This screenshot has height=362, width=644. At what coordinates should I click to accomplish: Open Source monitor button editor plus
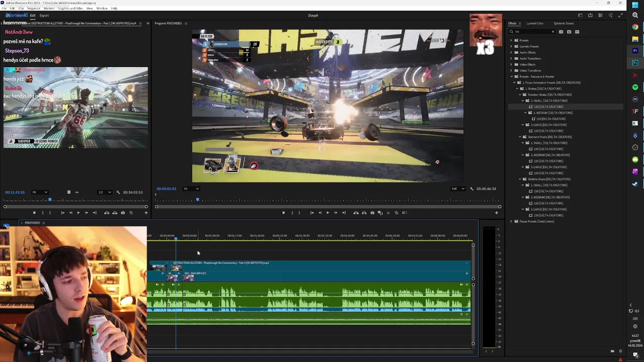tap(146, 213)
